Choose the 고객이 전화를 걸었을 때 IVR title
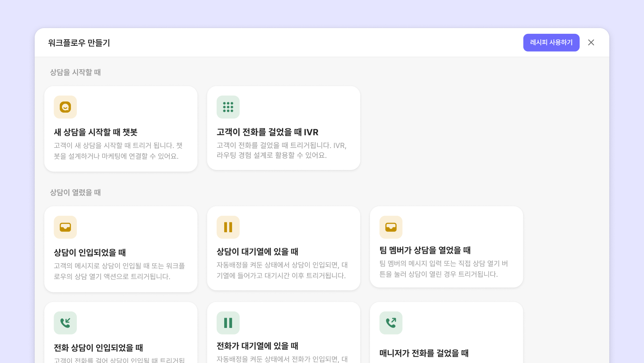 268,132
